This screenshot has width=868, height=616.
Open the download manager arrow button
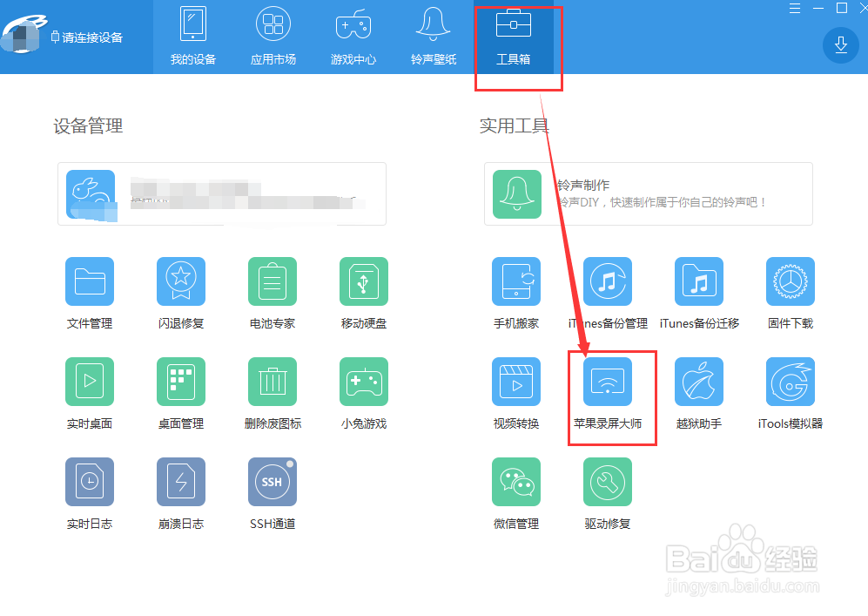tap(841, 44)
